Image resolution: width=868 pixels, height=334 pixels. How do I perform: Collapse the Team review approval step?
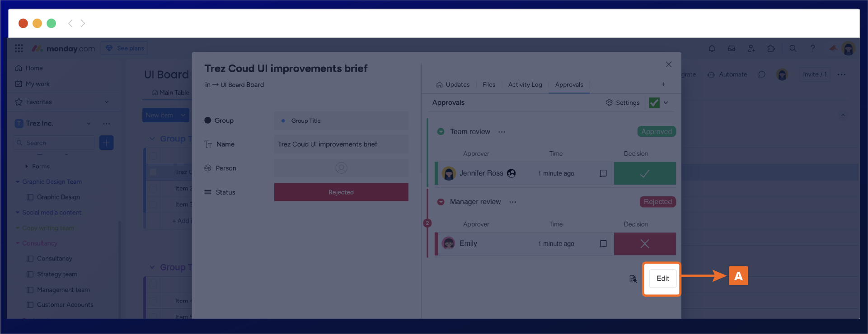click(x=441, y=132)
